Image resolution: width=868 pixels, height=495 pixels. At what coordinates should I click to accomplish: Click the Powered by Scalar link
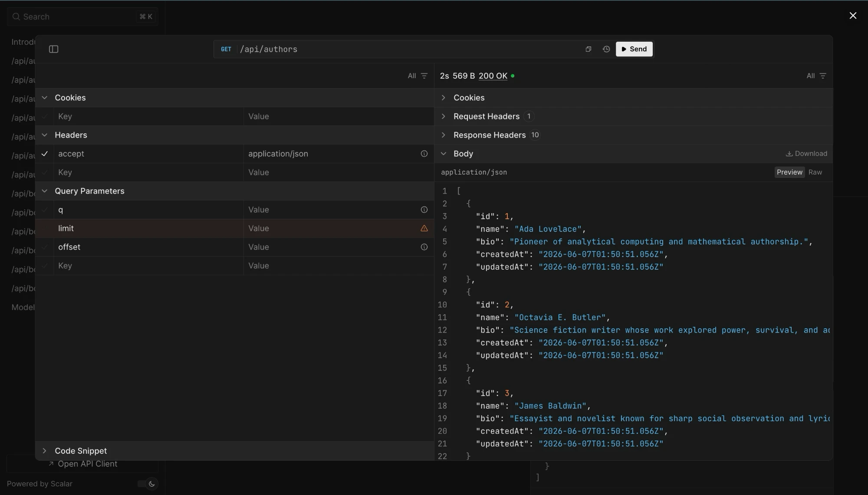(39, 484)
